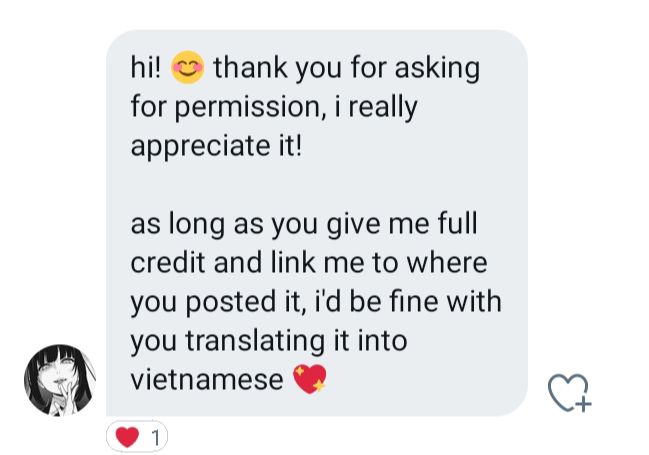Toggle the red heart reaction pill

[x=137, y=436]
